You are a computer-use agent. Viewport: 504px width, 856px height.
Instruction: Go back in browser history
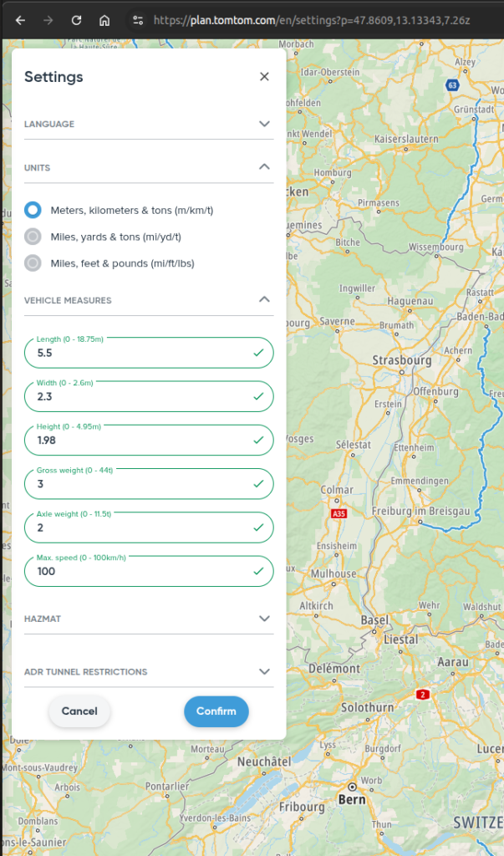click(x=20, y=20)
